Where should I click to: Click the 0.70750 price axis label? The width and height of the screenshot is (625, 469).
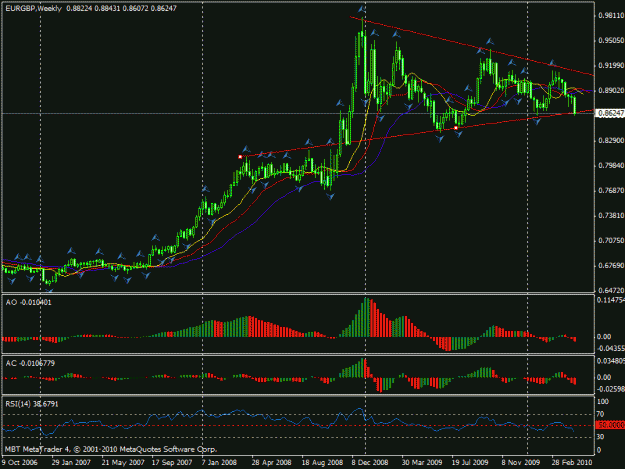611,241
